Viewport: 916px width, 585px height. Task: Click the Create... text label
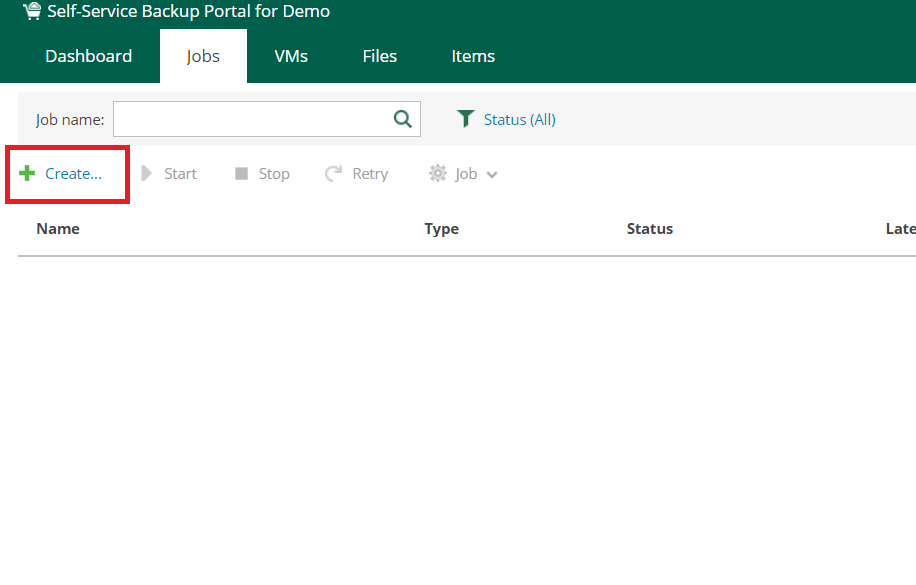click(x=73, y=174)
